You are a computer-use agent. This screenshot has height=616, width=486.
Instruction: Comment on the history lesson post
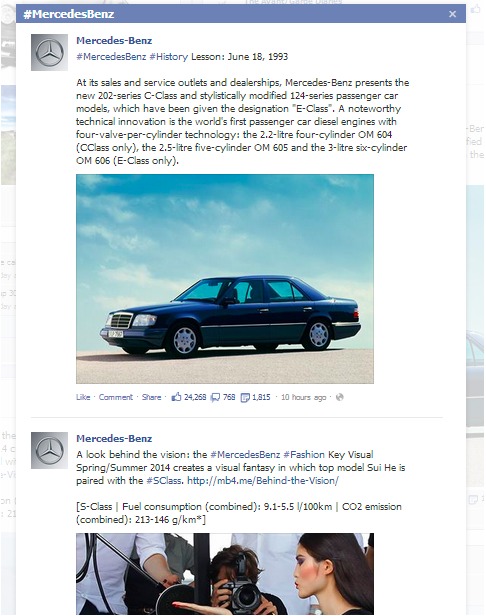click(116, 397)
